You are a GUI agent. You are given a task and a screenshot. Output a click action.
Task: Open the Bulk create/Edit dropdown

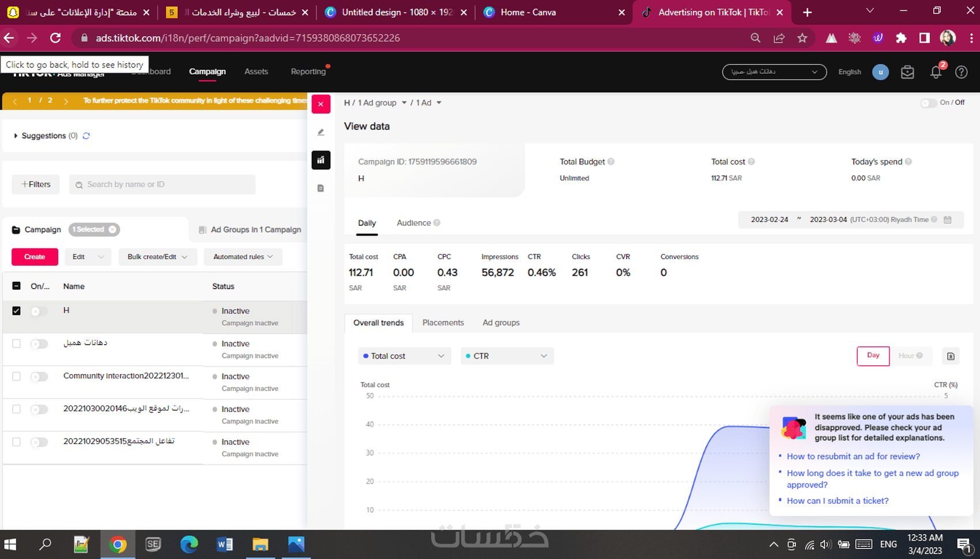coord(158,257)
